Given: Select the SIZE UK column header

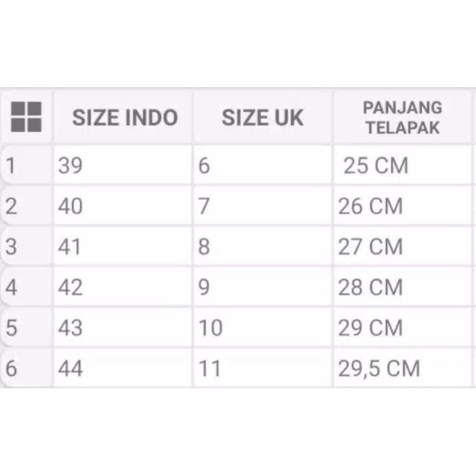Looking at the screenshot, I should (x=262, y=118).
